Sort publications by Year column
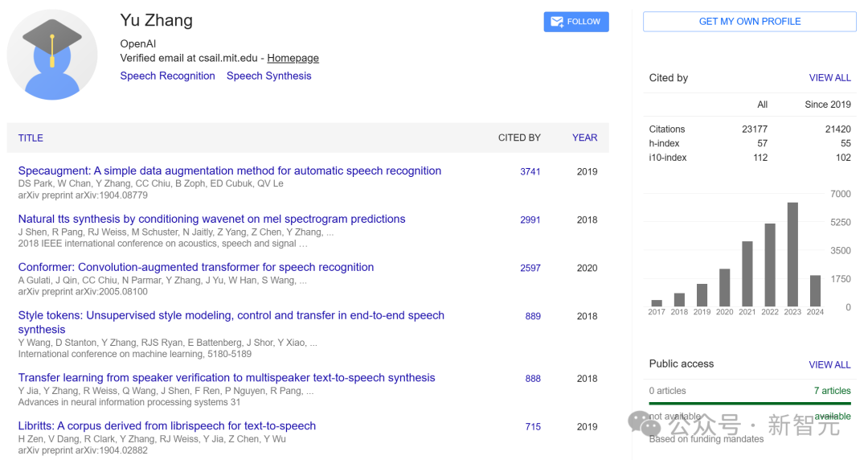Screen dimensions: 868x460 [584, 138]
